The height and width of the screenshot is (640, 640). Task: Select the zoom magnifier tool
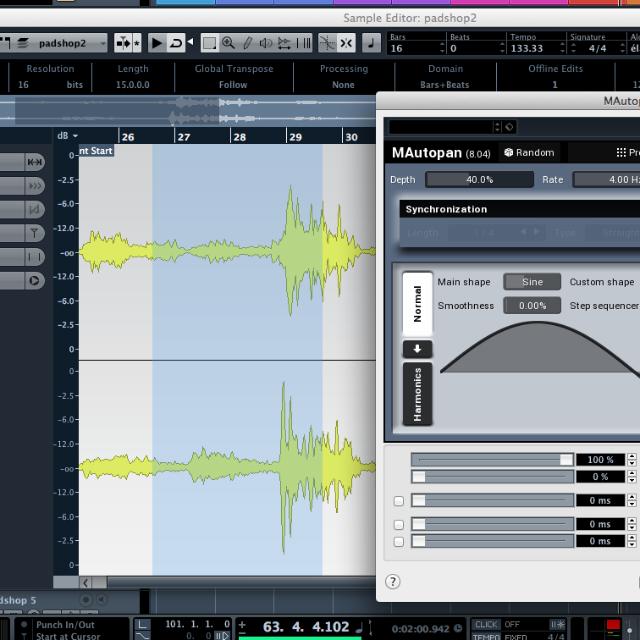pos(228,43)
